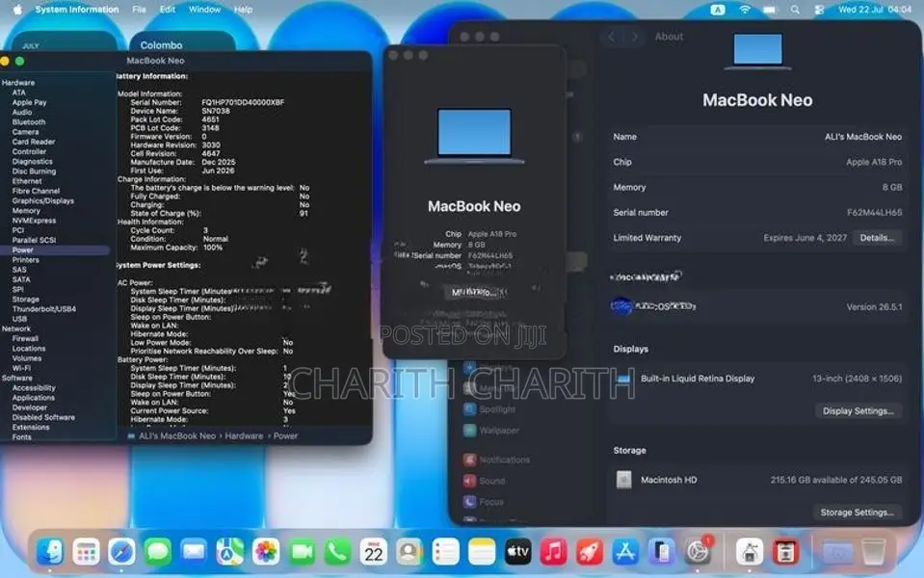Open the green Phone app icon
Image resolution: width=924 pixels, height=578 pixels.
[x=337, y=552]
